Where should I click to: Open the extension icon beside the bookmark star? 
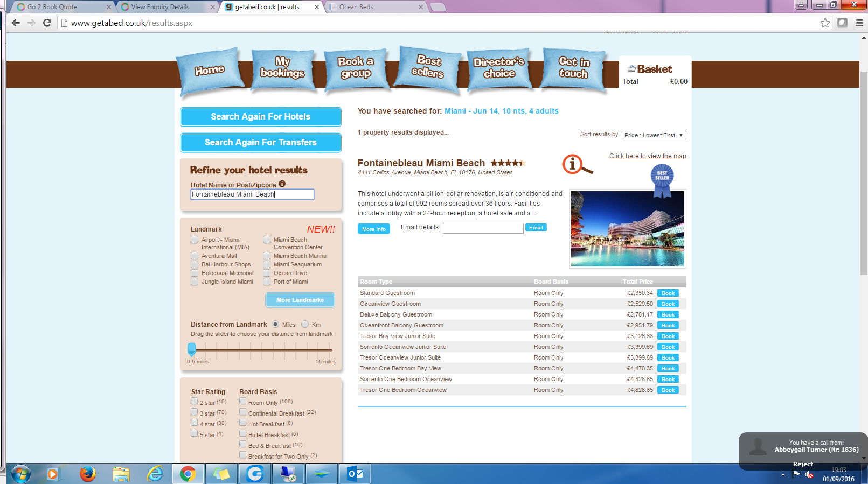(843, 23)
